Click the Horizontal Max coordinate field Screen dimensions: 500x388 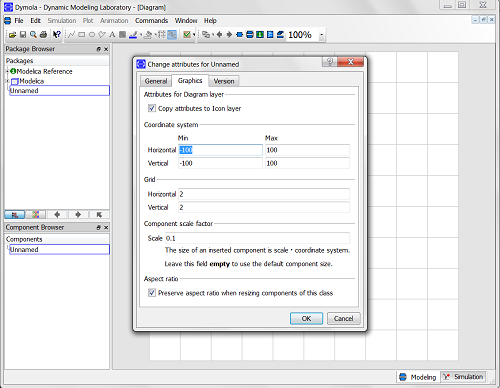point(307,150)
